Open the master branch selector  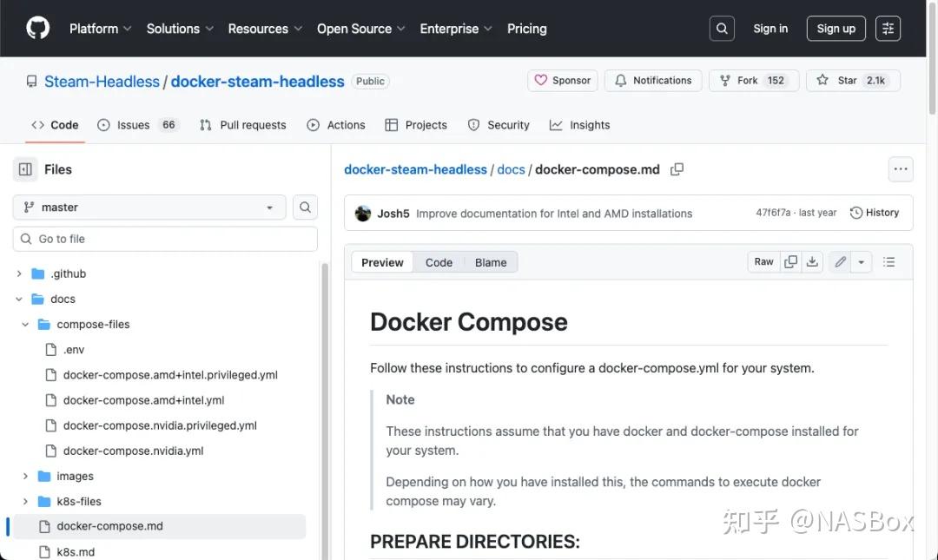pos(149,207)
